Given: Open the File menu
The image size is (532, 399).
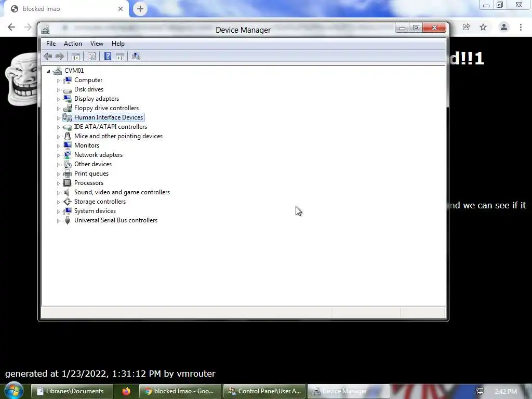Looking at the screenshot, I should 51,44.
